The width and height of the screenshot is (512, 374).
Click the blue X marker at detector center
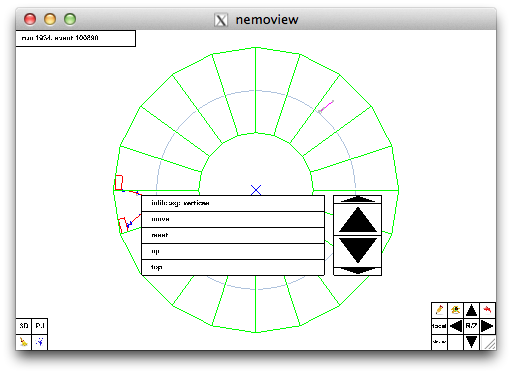point(256,190)
